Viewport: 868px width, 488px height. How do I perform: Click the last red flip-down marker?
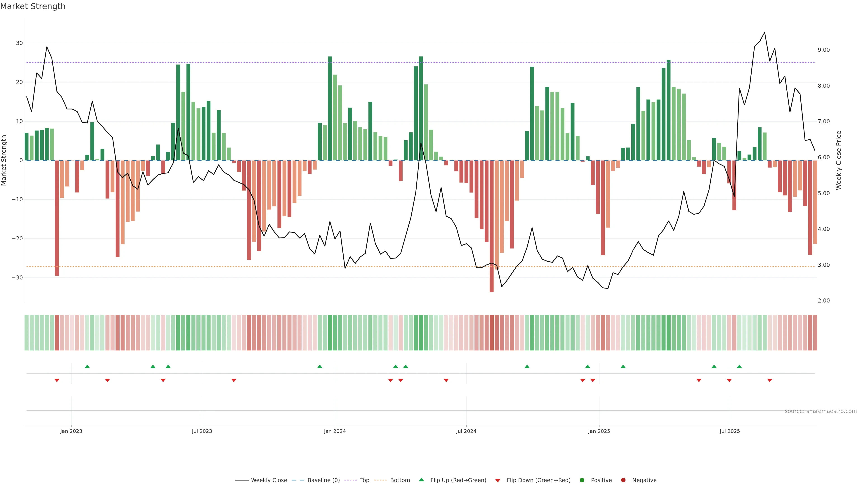(x=770, y=380)
